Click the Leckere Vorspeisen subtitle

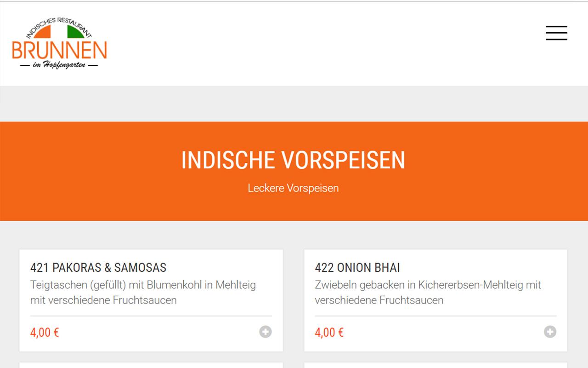[x=293, y=188]
